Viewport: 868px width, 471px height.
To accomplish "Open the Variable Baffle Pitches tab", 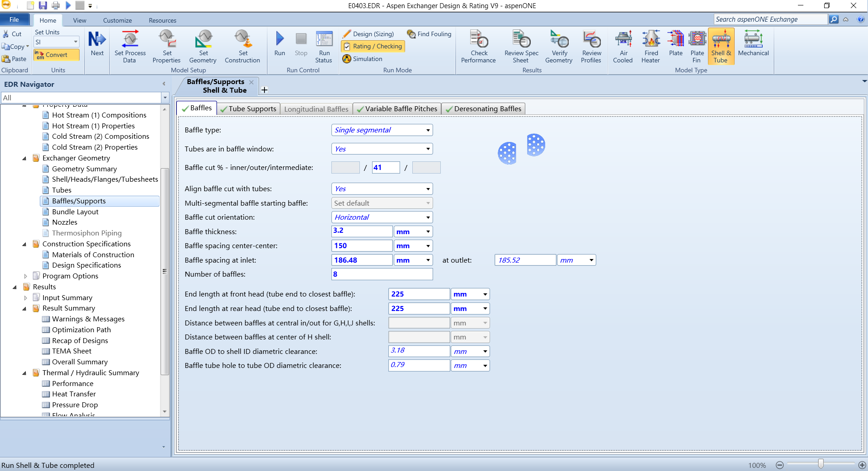I will 397,109.
